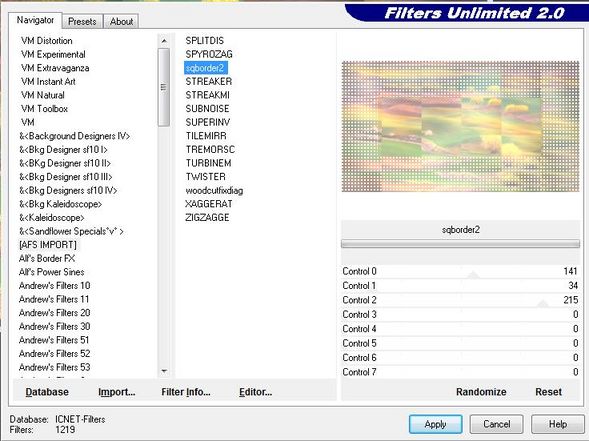Select the TILEMIRR filter

point(206,136)
